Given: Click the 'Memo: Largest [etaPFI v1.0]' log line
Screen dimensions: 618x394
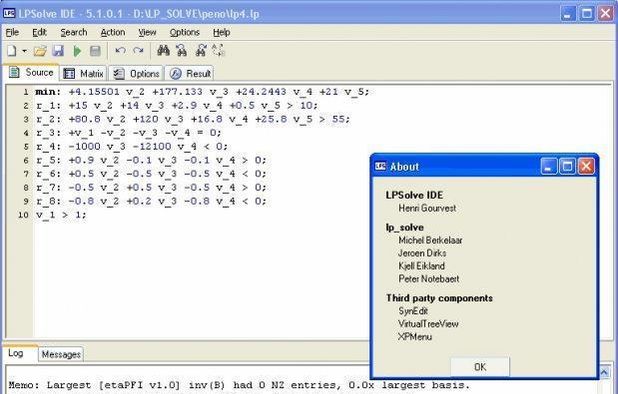Looking at the screenshot, I should [x=239, y=385].
